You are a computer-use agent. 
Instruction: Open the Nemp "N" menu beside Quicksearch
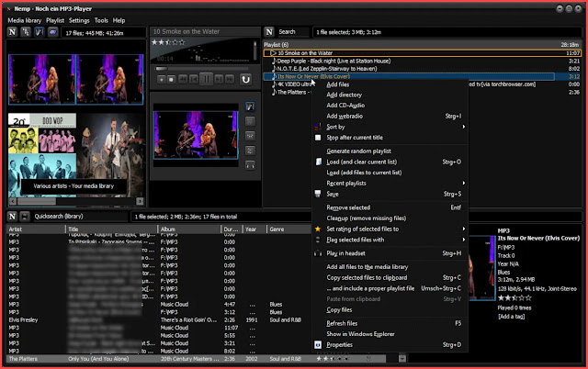coord(12,217)
